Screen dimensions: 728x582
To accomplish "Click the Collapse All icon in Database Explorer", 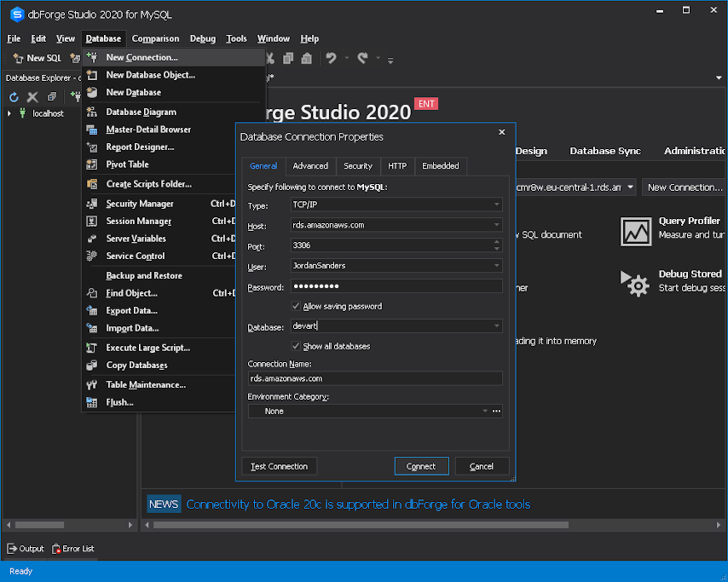I will [51, 97].
